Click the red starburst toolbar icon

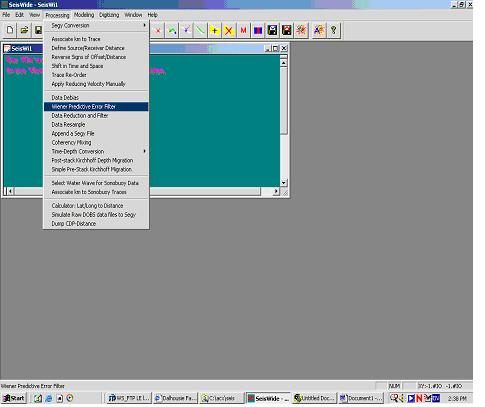301,31
